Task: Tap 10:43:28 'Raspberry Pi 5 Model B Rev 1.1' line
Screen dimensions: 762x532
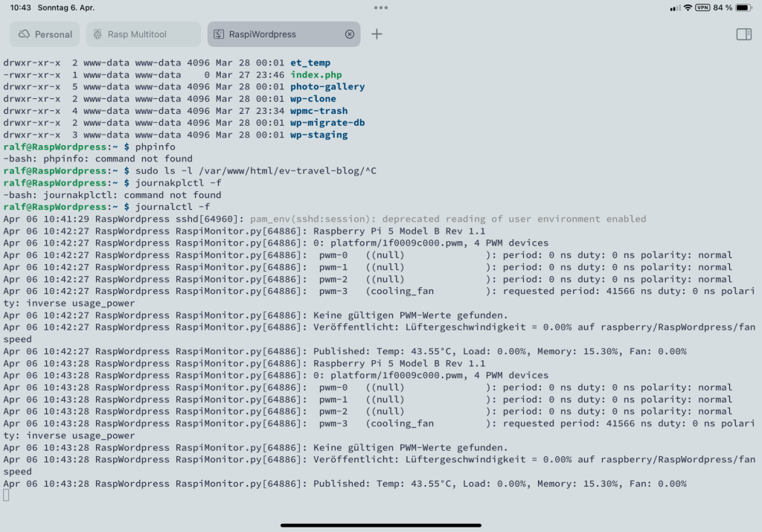Action: point(244,363)
